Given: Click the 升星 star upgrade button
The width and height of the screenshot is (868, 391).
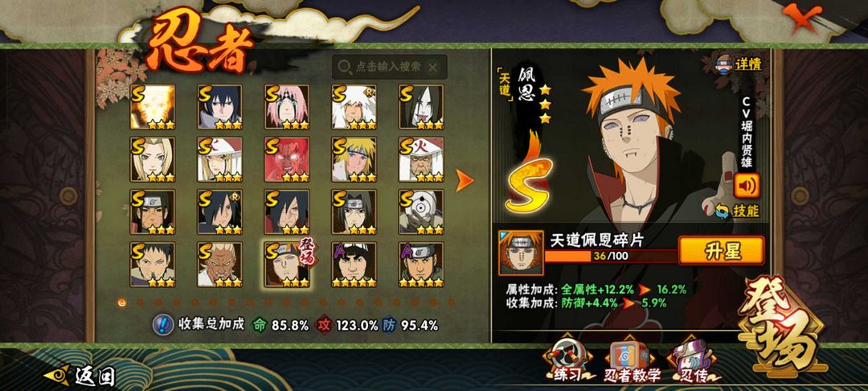Looking at the screenshot, I should click(x=722, y=251).
